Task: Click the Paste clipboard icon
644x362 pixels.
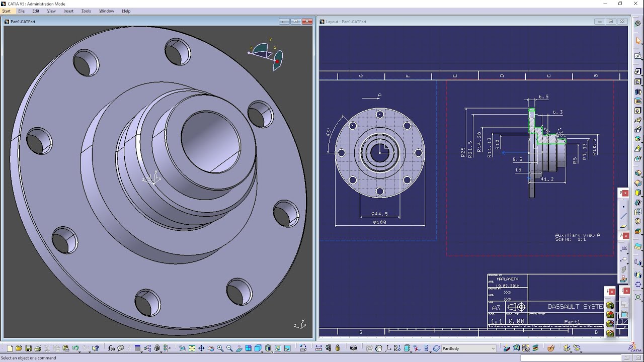Action: tap(65, 348)
